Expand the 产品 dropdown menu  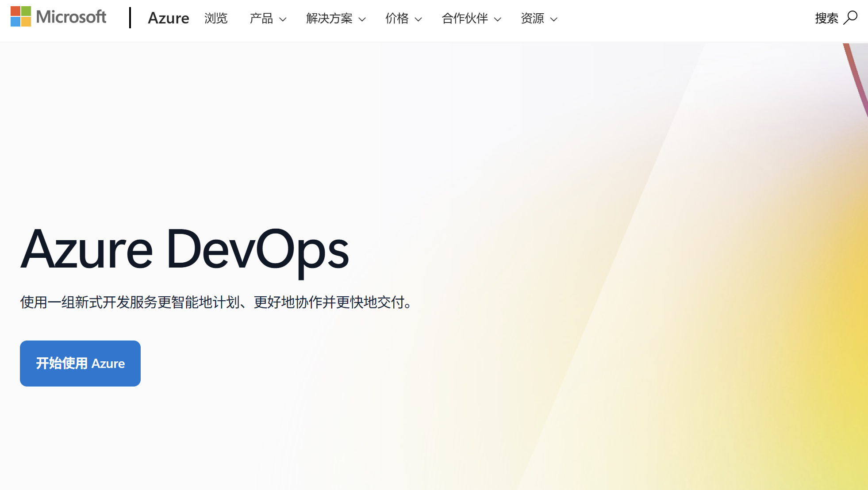click(268, 18)
